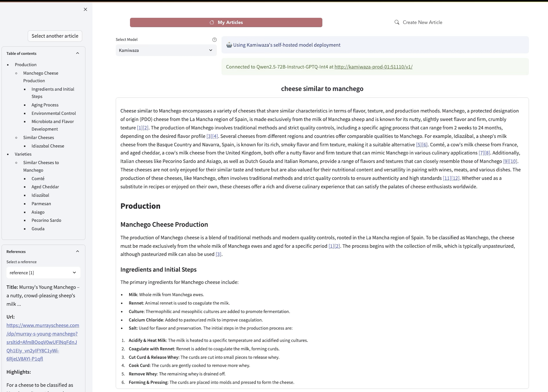Go to Similar Cheeses in table of contents
The height and width of the screenshot is (392, 548).
click(x=39, y=138)
